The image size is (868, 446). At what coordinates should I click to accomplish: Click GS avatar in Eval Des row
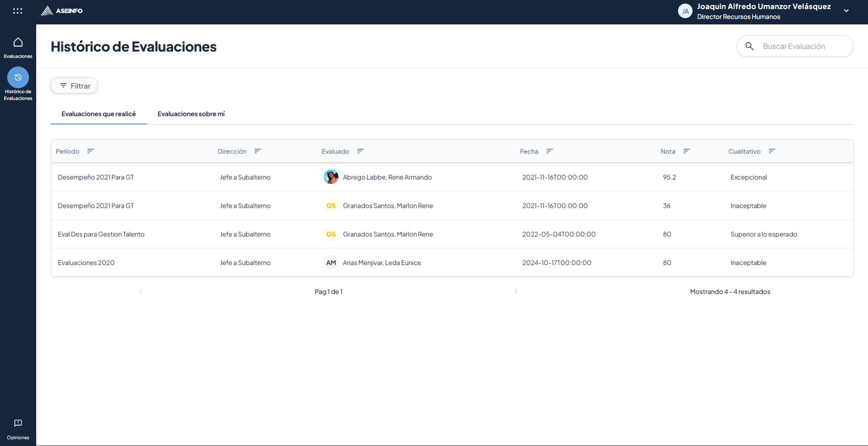(x=331, y=234)
